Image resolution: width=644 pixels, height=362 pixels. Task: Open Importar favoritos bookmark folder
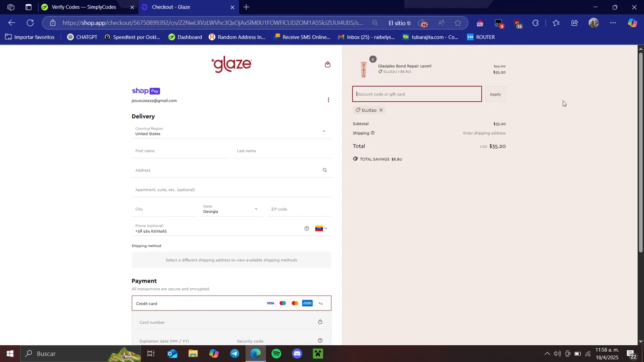click(x=30, y=37)
